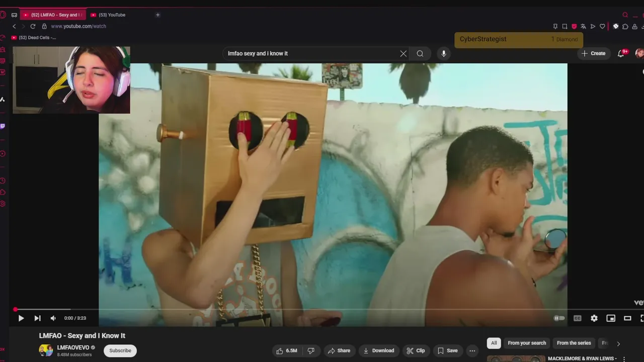Toggle theater mode
This screenshot has height=362, width=644.
click(x=627, y=318)
